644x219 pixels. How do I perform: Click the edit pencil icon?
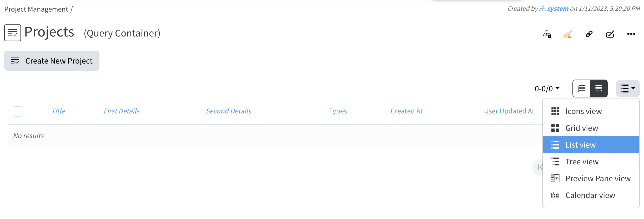(610, 34)
